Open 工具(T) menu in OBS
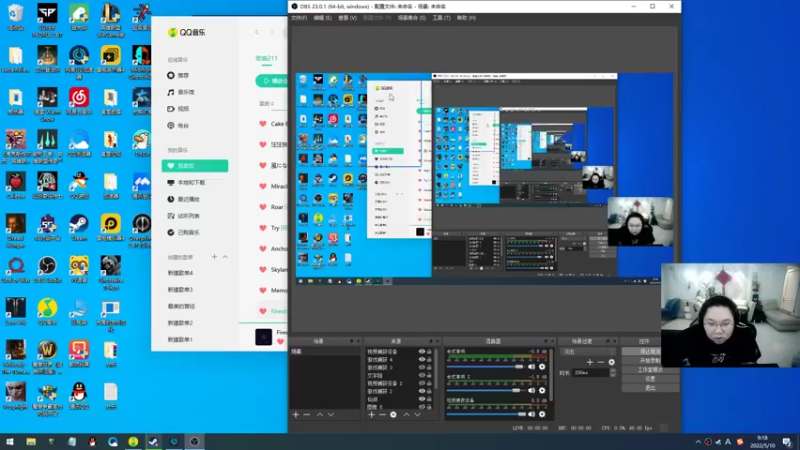800x450 pixels. (x=441, y=18)
